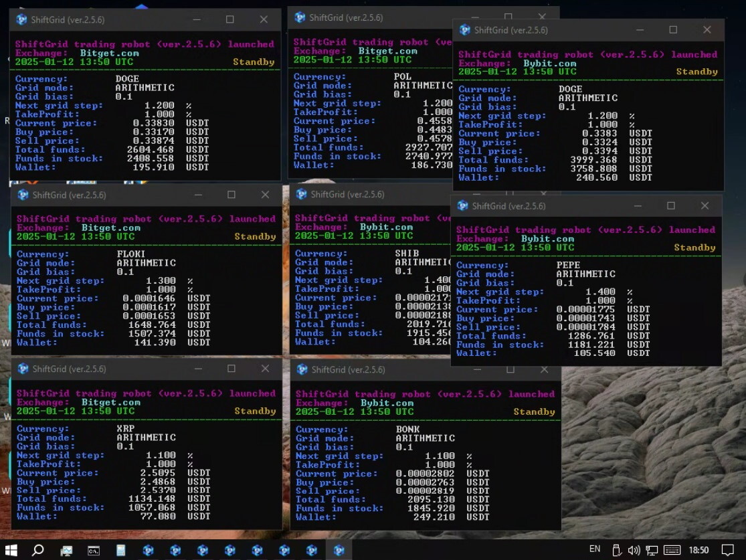
Task: Click the currency name FLOKI
Action: 131,254
